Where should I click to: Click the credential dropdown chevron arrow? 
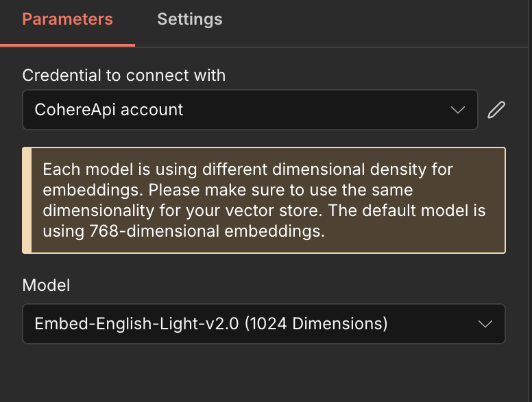tap(457, 110)
